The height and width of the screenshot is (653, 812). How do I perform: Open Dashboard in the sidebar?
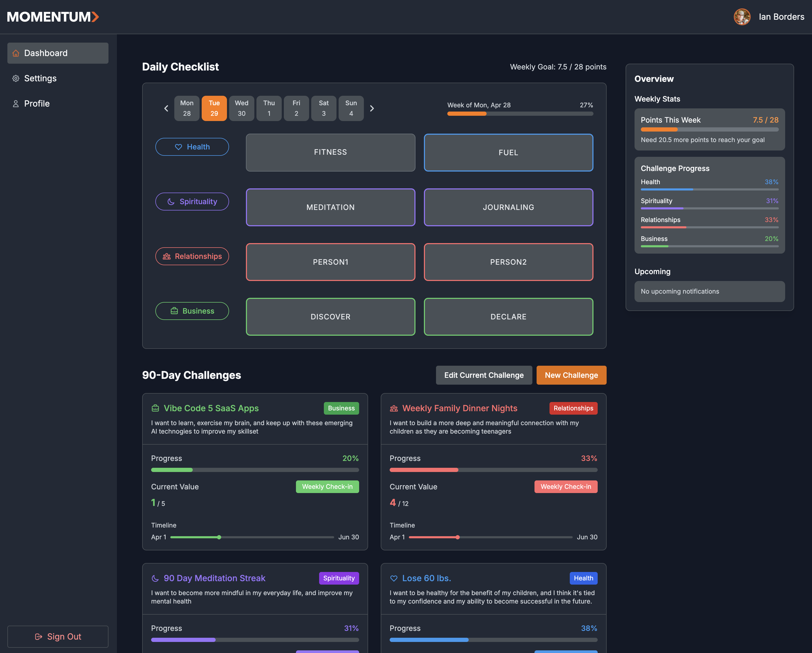[58, 53]
